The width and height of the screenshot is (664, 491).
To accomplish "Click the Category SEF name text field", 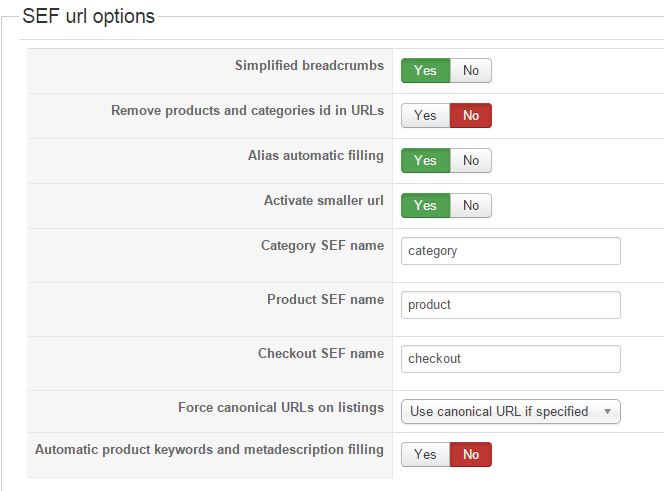I will (x=510, y=251).
